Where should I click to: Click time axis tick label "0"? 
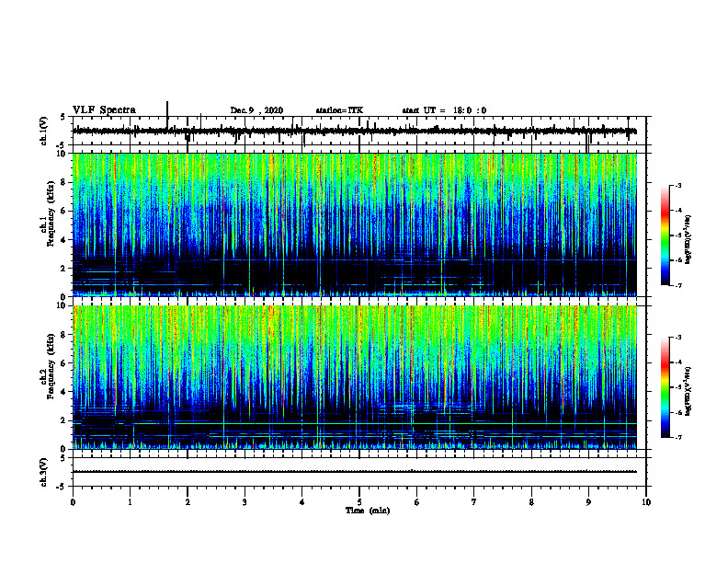(73, 502)
